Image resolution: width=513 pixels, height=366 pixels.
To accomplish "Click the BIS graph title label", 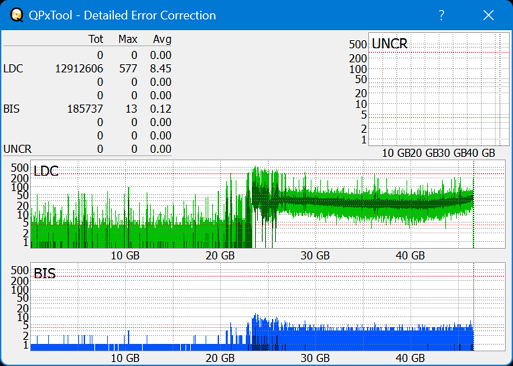I will [45, 274].
